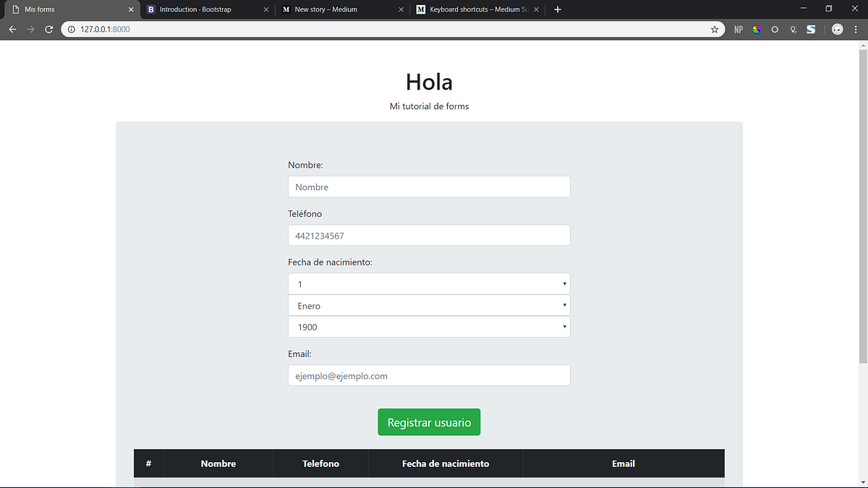The image size is (868, 488).
Task: Click the Nombre table column header
Action: 218,463
